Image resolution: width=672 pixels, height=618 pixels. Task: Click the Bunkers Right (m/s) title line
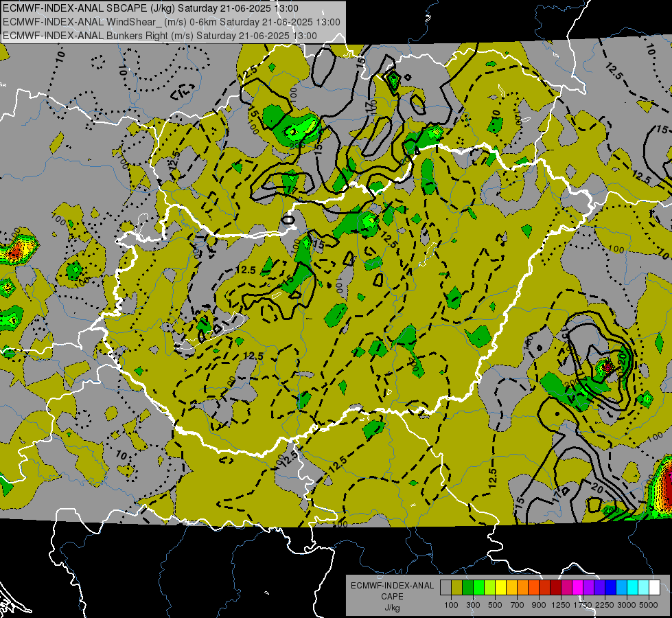tap(160, 36)
